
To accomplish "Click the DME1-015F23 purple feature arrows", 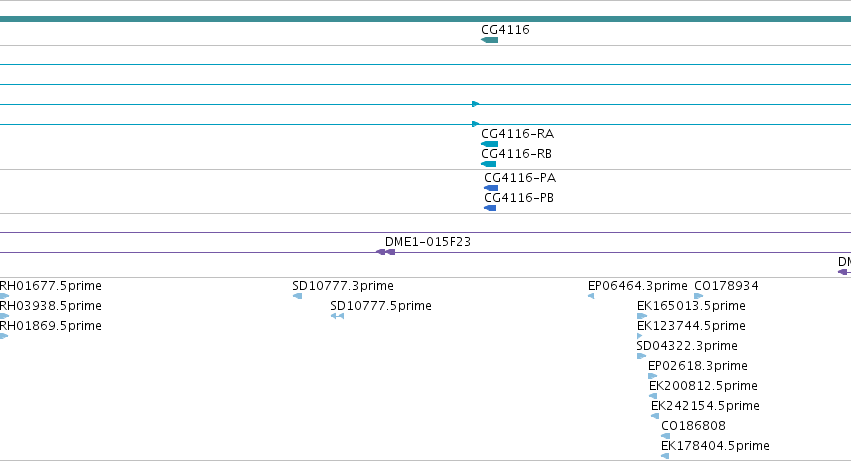I will pyautogui.click(x=386, y=252).
